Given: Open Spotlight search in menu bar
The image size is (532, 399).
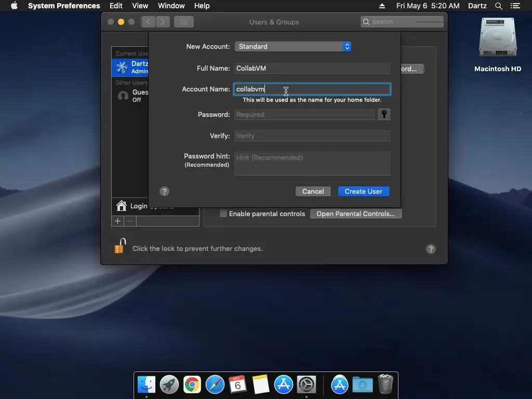Looking at the screenshot, I should [x=498, y=6].
